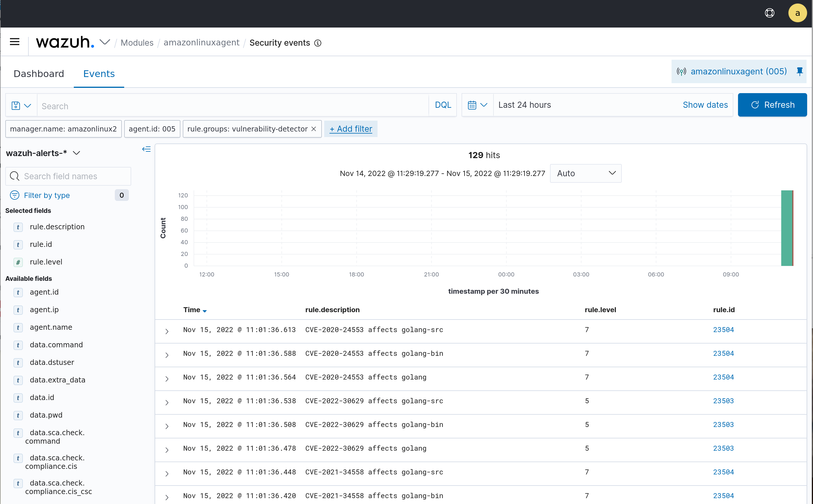
Task: Go to amazonlinuxagent breadcrumb
Action: (201, 43)
